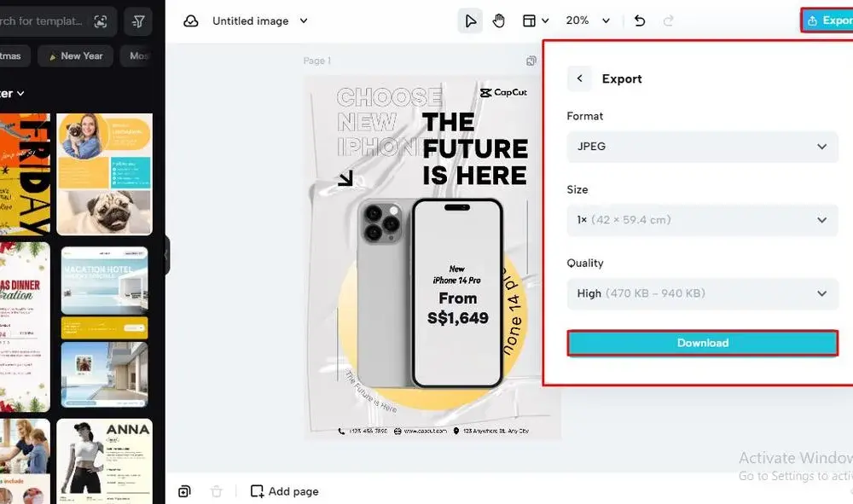Select the Black Friday template thumbnail
Screen dimensions: 853x504
25,174
